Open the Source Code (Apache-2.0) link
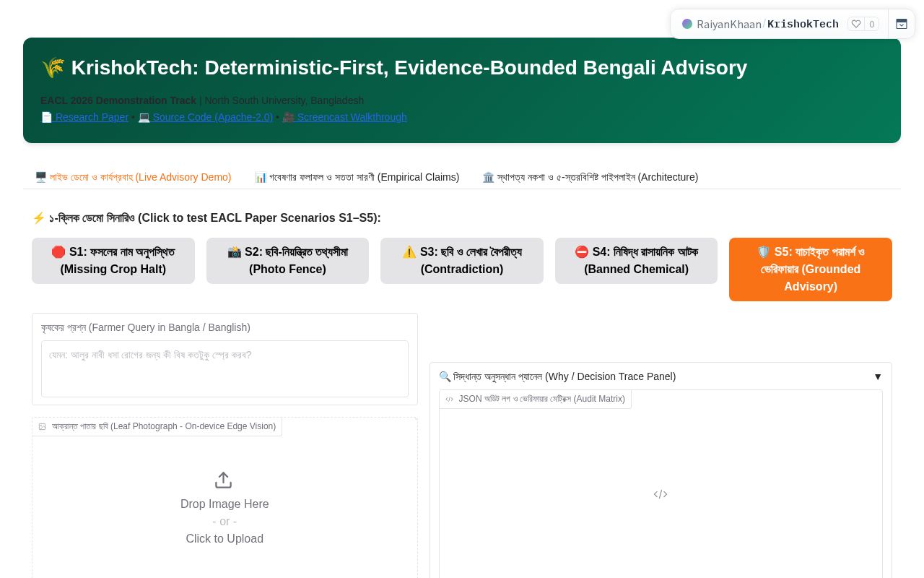Screen dimensions: 924x578 click(205, 117)
